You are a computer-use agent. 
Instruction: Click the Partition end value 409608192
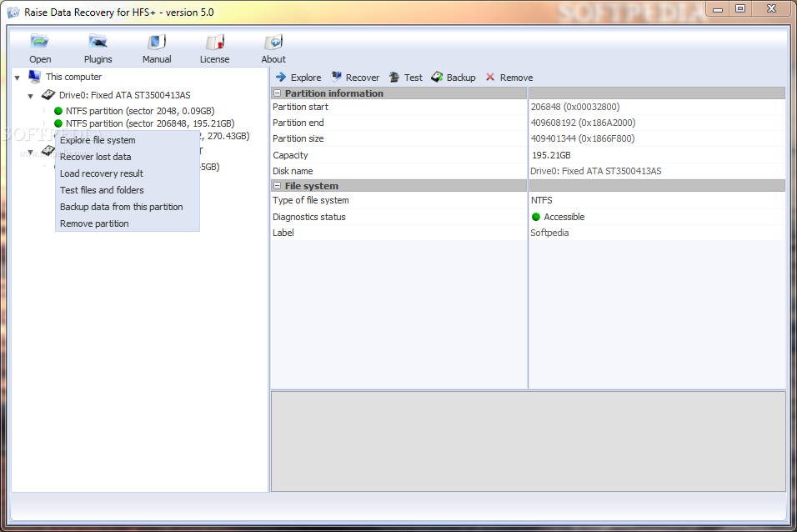pyautogui.click(x=583, y=123)
